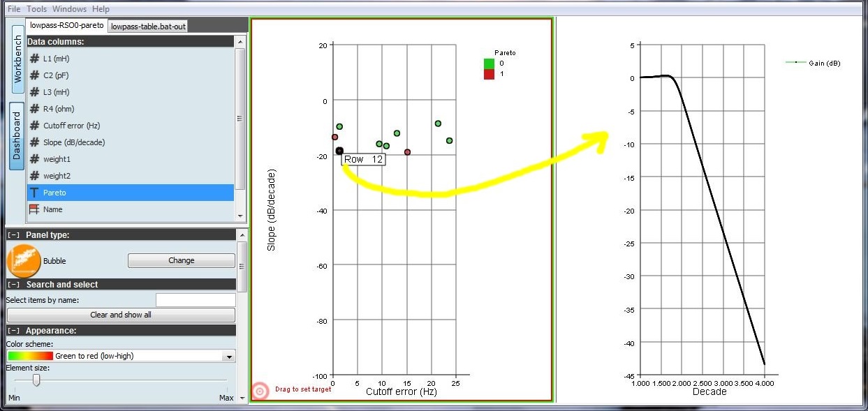Collapse the Search and select section
The height and width of the screenshot is (411, 868).
[13, 285]
